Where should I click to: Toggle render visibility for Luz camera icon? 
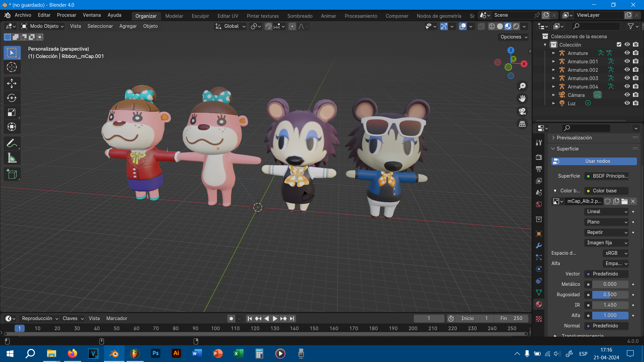(636, 103)
